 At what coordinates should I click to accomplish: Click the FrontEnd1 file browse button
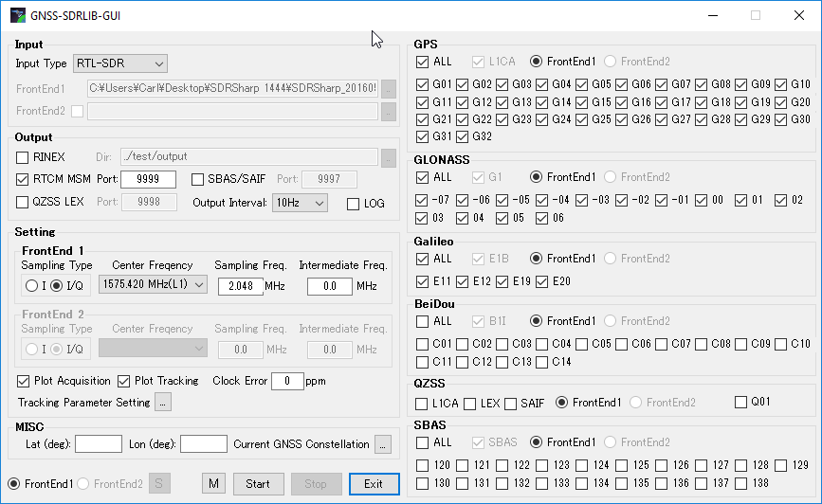[x=389, y=88]
